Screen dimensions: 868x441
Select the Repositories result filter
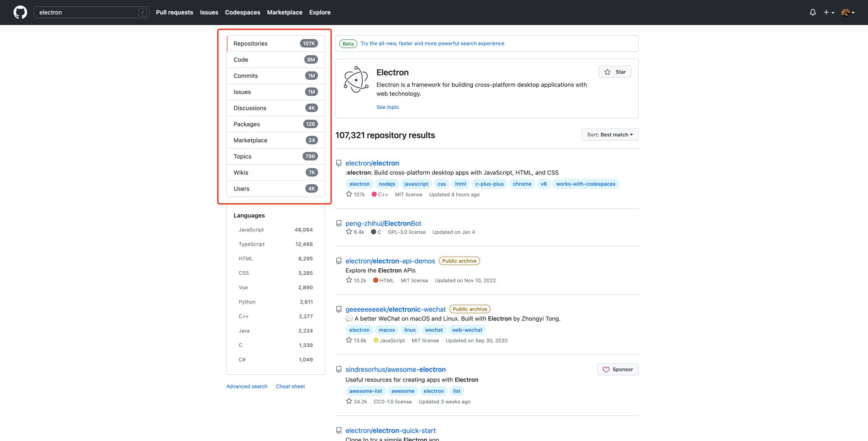tap(276, 44)
